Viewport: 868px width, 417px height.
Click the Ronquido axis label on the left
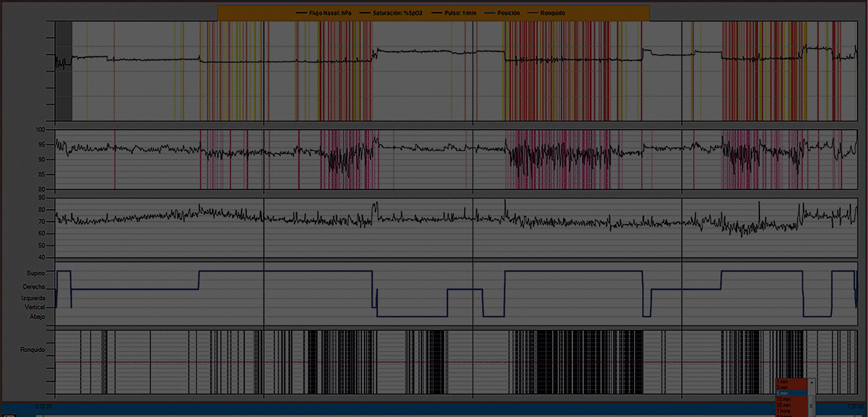pos(33,350)
